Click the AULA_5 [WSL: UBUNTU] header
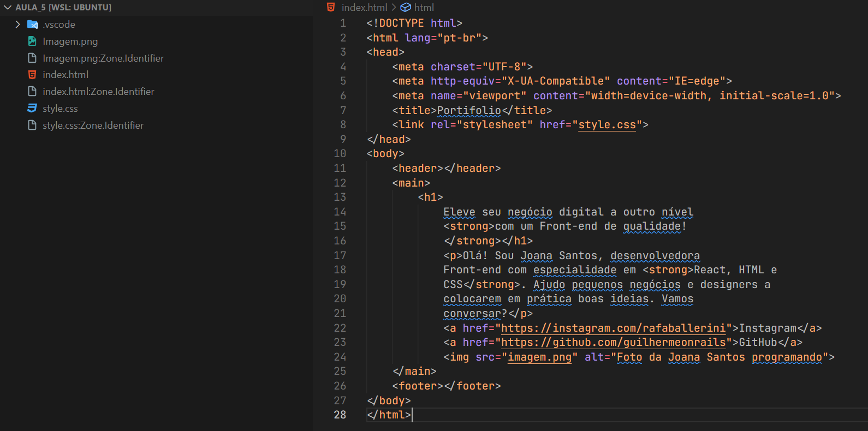The width and height of the screenshot is (868, 431). click(x=63, y=8)
